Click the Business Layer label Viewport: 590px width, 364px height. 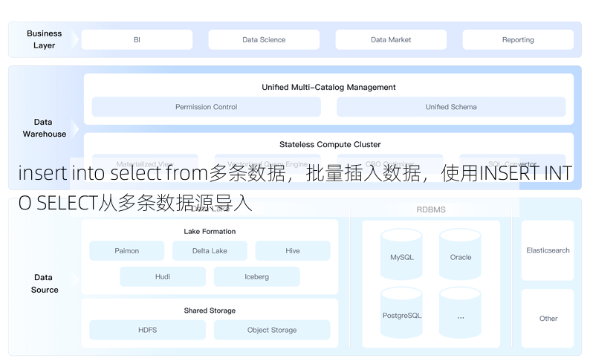click(44, 39)
